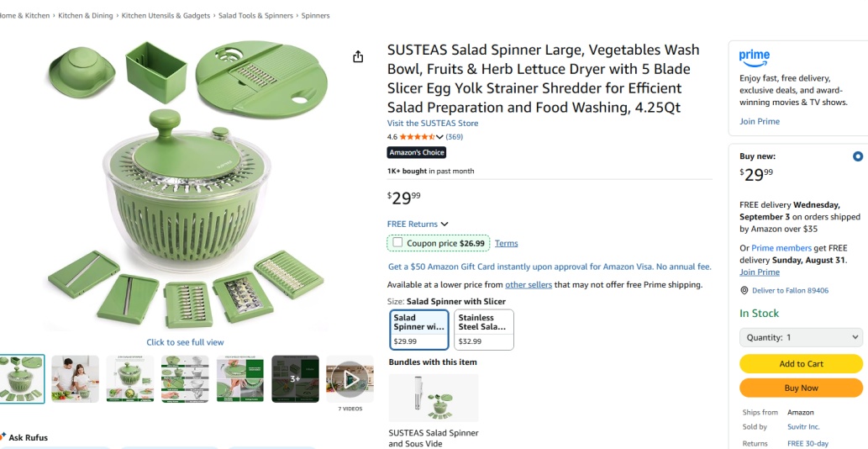Check the Coupon price $26.99 box
Screen dimensions: 868x449
pyautogui.click(x=397, y=242)
